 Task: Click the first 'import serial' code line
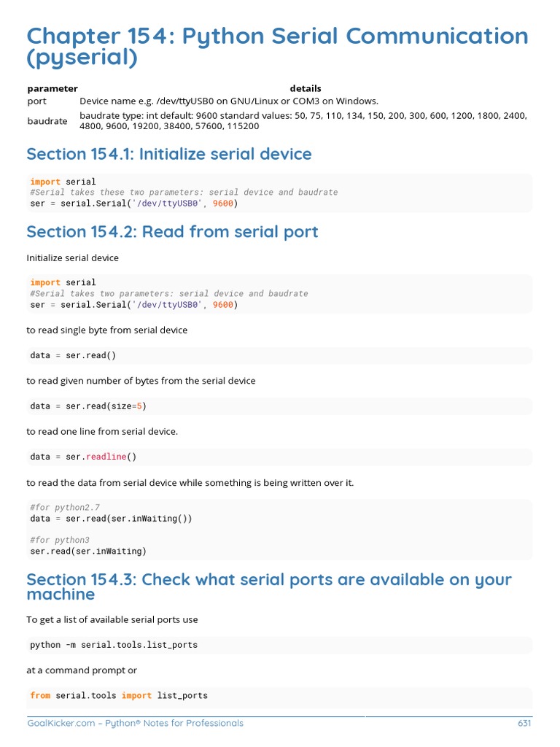point(63,182)
